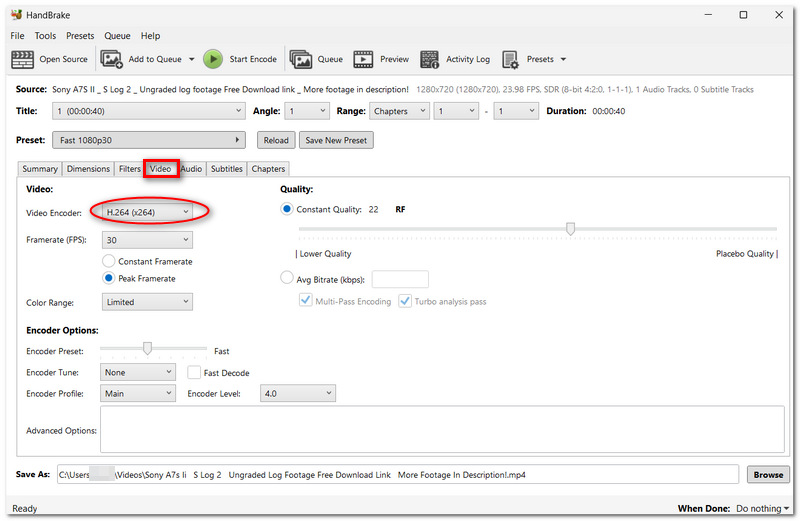Open the Framerate (FPS) dropdown

tap(147, 240)
